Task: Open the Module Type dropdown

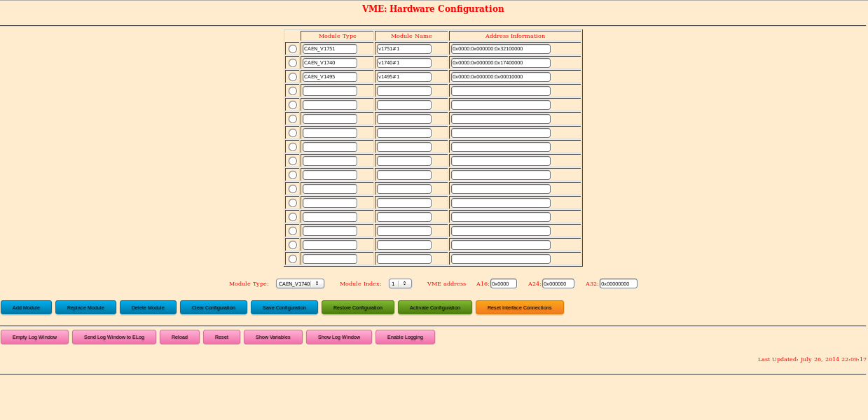Action: (300, 283)
